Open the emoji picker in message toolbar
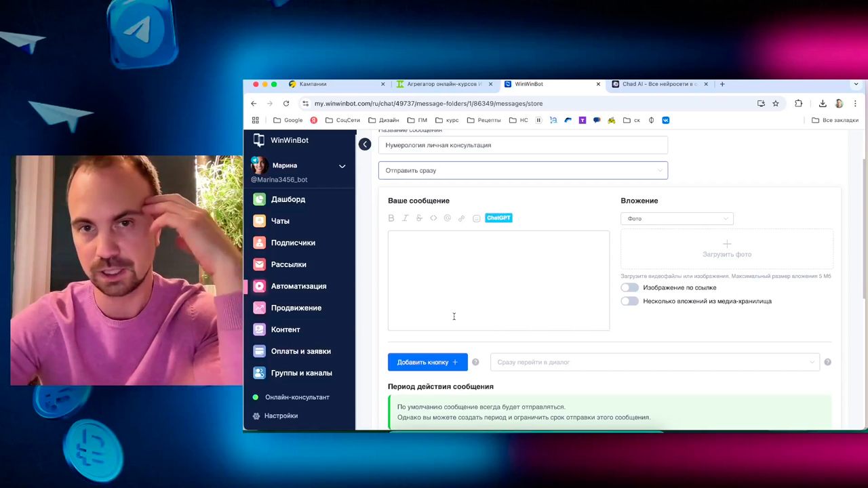Image resolution: width=868 pixels, height=488 pixels. 476,218
